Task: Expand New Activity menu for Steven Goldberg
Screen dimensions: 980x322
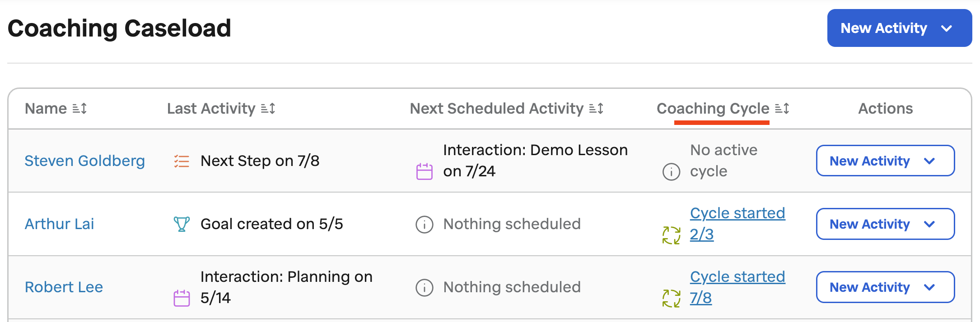Action: point(885,161)
